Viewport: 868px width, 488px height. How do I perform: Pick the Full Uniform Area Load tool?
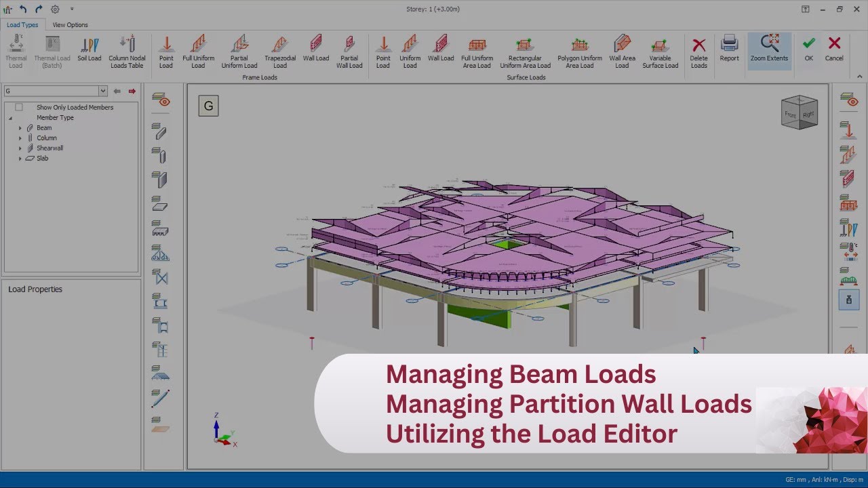pos(477,52)
